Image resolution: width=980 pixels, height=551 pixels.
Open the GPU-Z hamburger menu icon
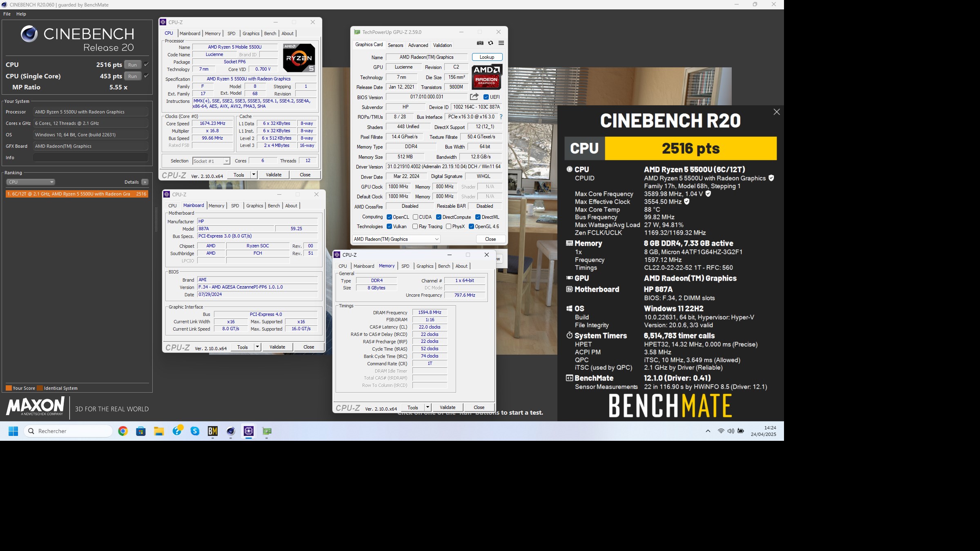pyautogui.click(x=501, y=43)
